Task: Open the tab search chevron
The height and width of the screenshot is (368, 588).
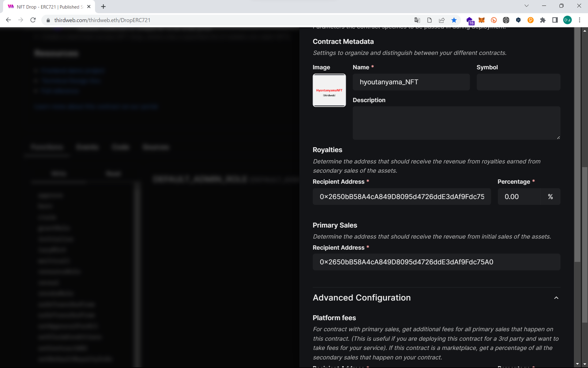Action: click(526, 6)
